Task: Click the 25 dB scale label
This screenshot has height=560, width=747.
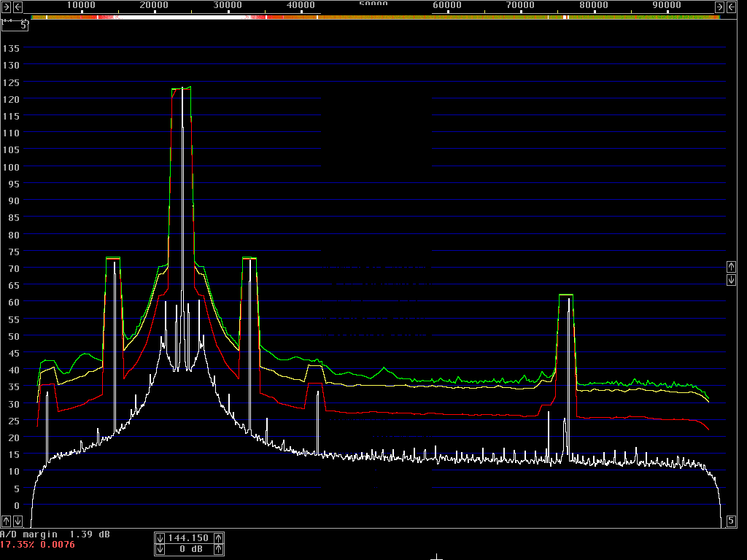Action: (14, 421)
